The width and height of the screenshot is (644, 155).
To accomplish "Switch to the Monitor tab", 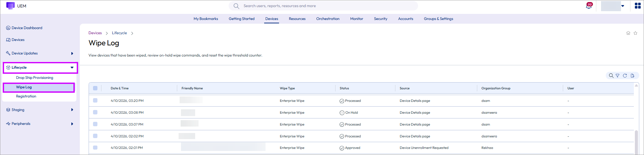I will pos(356,19).
